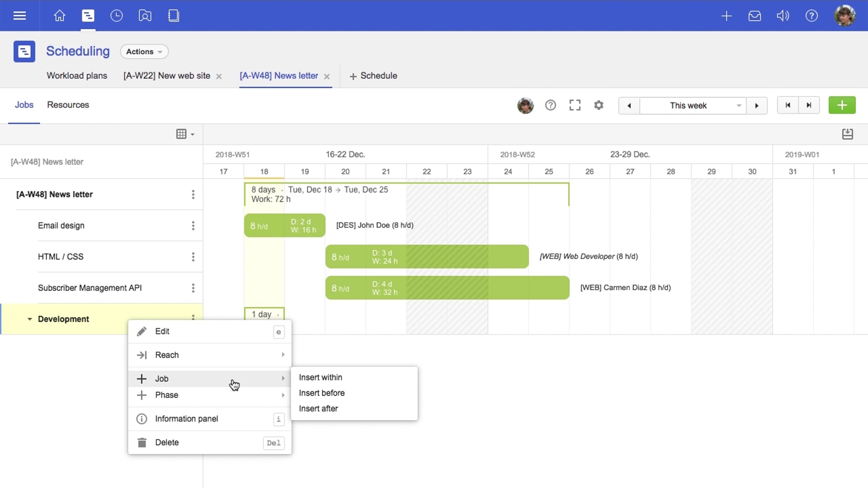Screen dimensions: 868x488
Task: Close the [A-W22] New web site tab
Action: click(219, 76)
